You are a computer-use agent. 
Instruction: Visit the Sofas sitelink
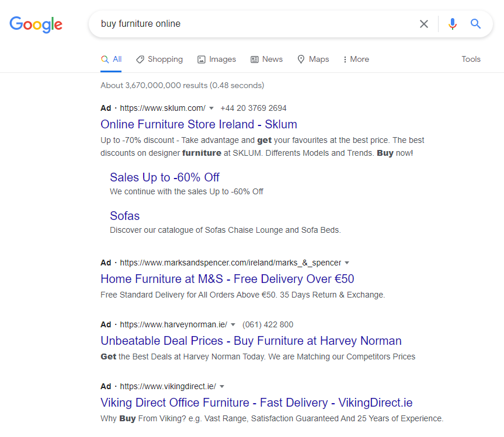click(x=125, y=216)
